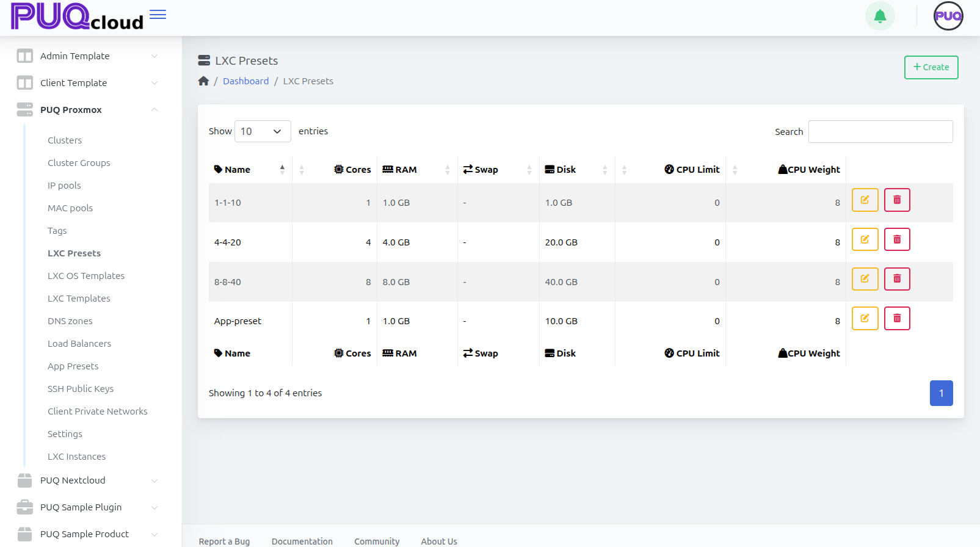This screenshot has height=547, width=980.
Task: Open the Show entries count dropdown
Action: (262, 131)
